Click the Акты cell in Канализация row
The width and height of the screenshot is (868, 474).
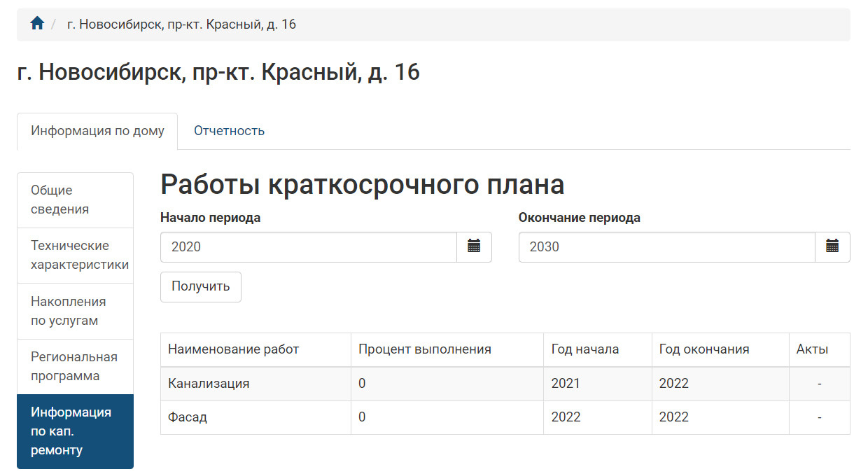pyautogui.click(x=819, y=384)
